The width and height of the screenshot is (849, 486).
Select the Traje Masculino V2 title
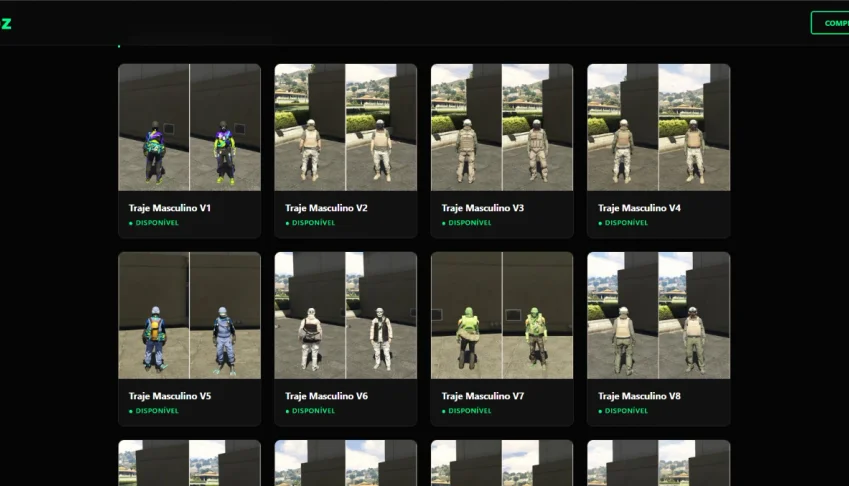tap(326, 208)
